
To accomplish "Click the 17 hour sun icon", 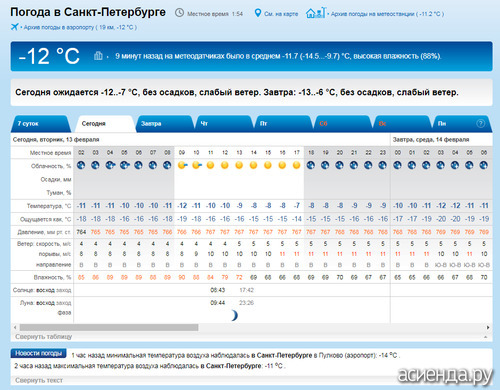I will pos(296,165).
